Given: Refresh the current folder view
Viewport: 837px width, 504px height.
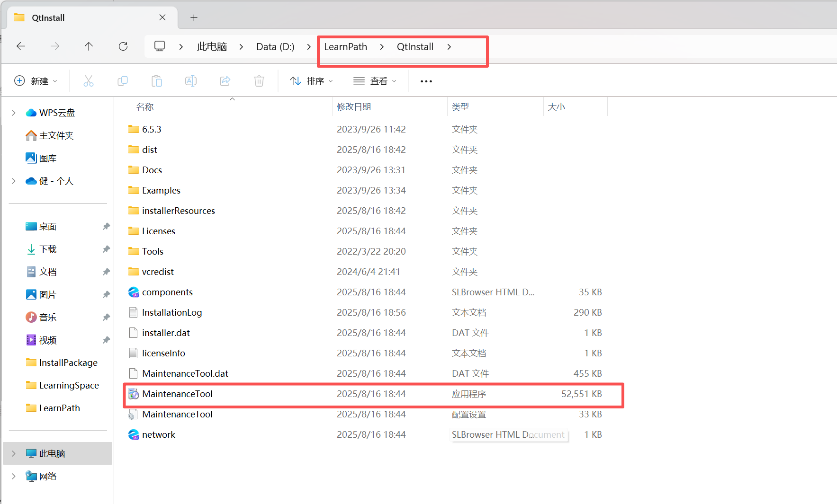Looking at the screenshot, I should coord(123,46).
